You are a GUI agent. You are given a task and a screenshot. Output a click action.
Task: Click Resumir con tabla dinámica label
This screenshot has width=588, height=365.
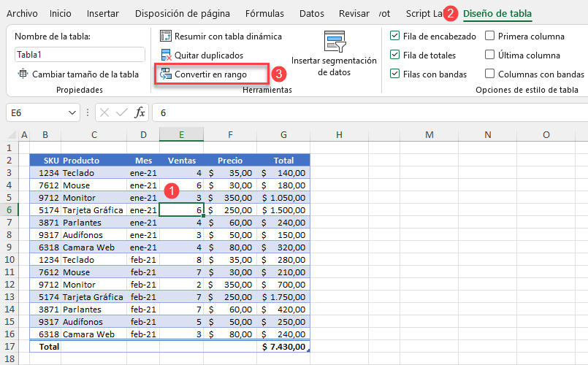click(228, 36)
